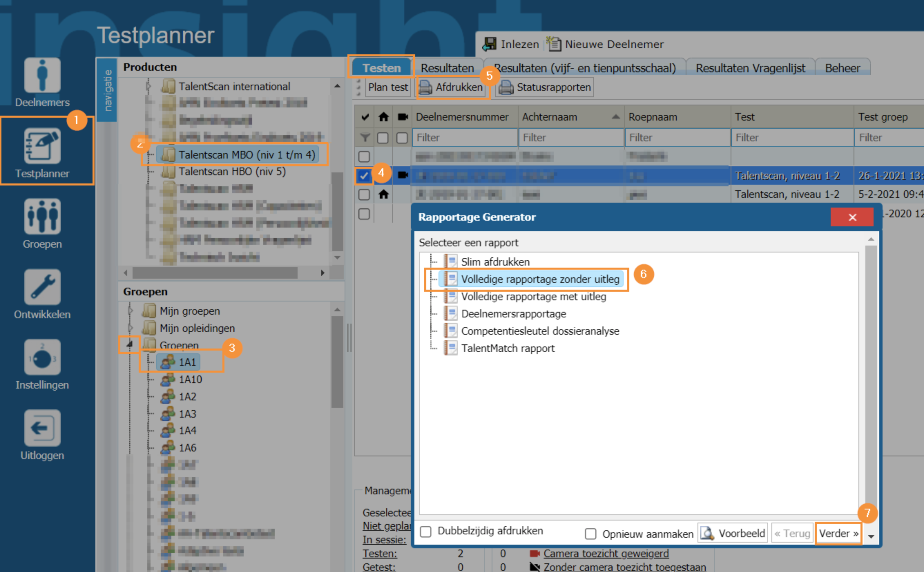The width and height of the screenshot is (924, 572).
Task: Open Instellingen settings icon
Action: (42, 357)
